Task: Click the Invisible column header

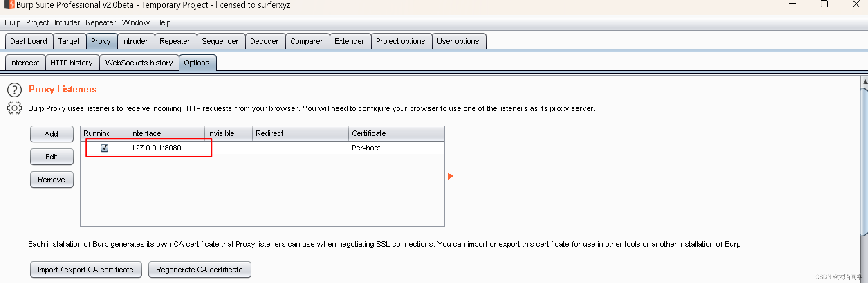Action: [x=229, y=134]
